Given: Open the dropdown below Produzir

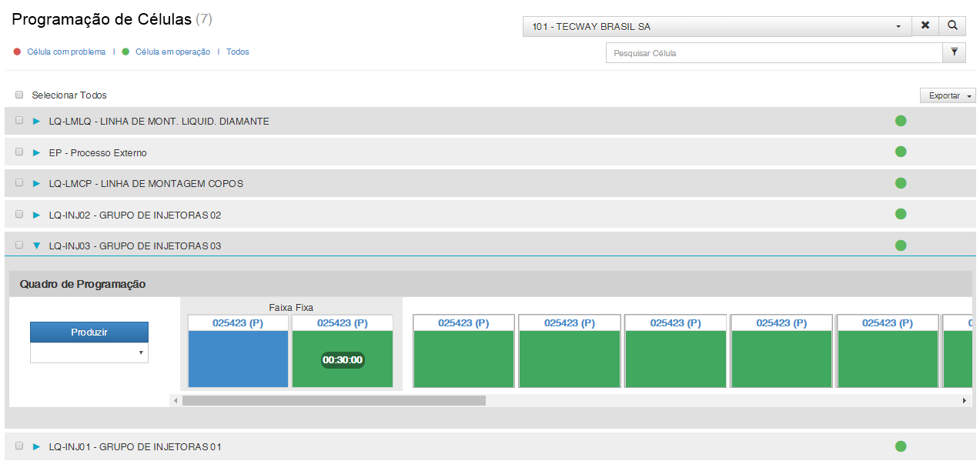Looking at the screenshot, I should tap(89, 352).
